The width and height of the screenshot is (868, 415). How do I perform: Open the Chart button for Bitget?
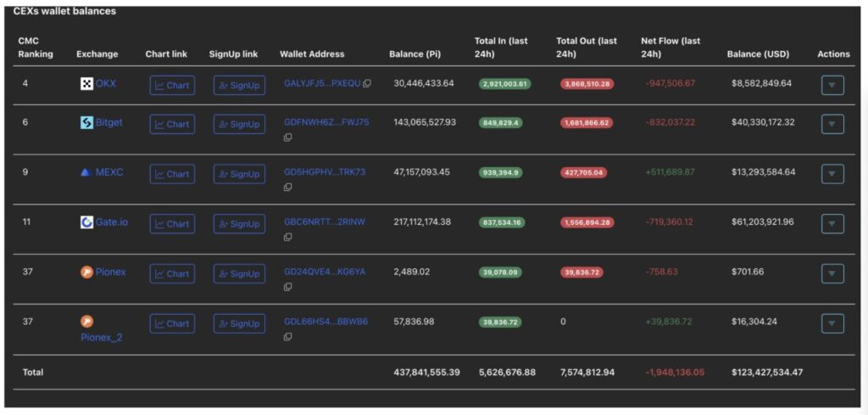(x=172, y=124)
